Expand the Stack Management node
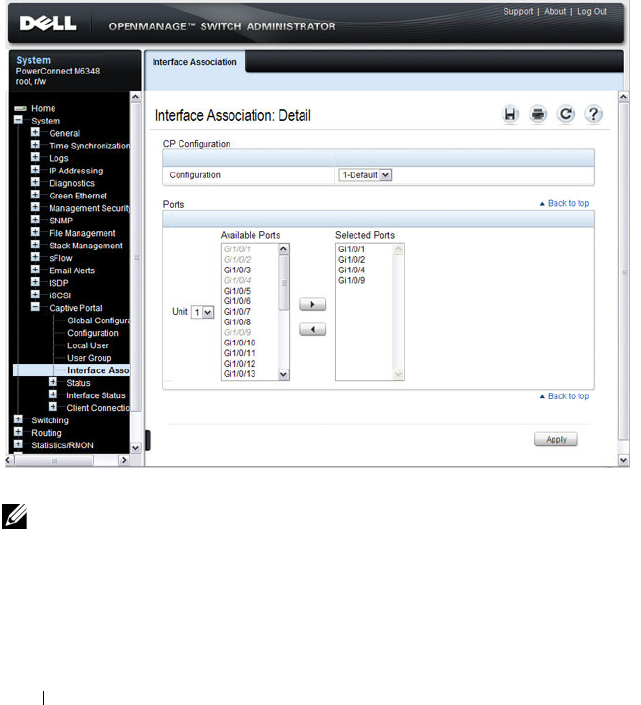The width and height of the screenshot is (641, 705). [x=35, y=245]
